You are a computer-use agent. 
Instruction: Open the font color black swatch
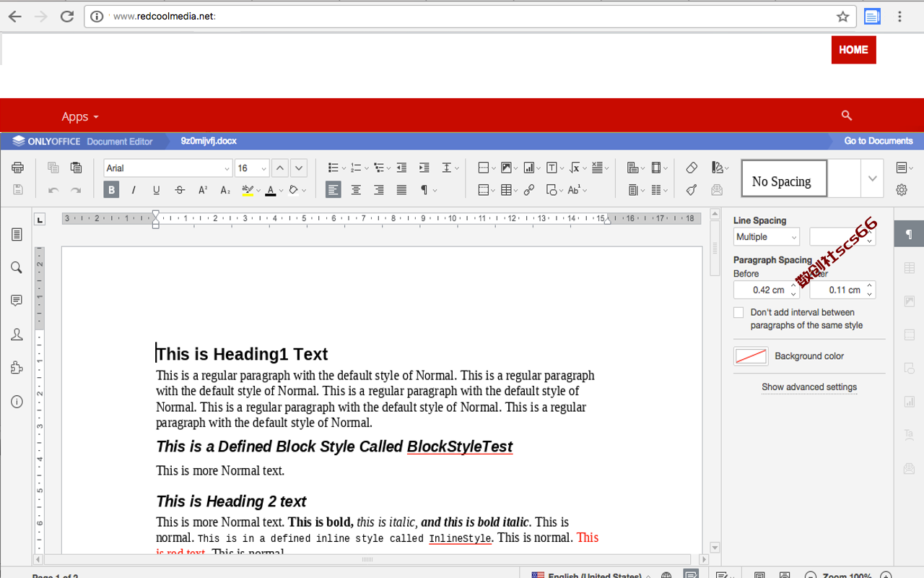pyautogui.click(x=271, y=190)
